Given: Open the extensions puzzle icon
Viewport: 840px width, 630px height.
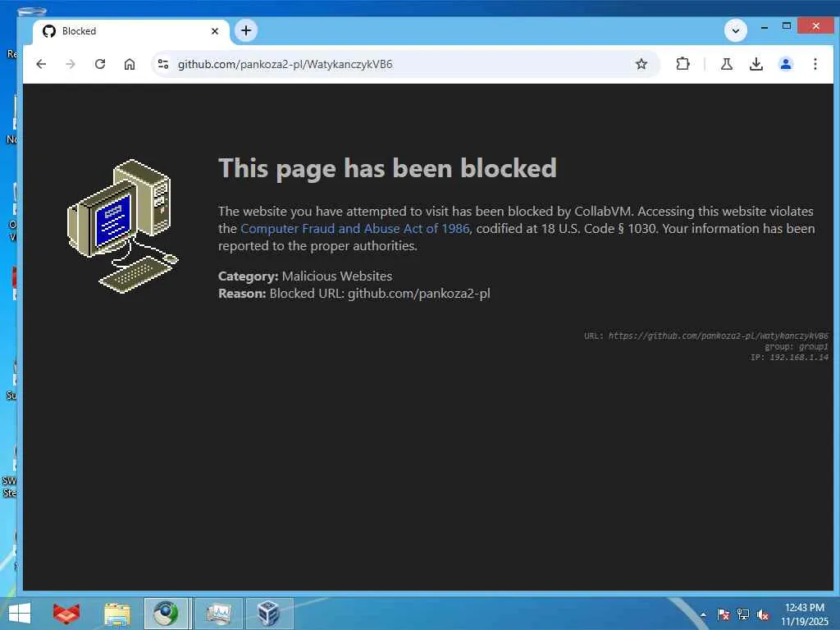Looking at the screenshot, I should click(682, 64).
